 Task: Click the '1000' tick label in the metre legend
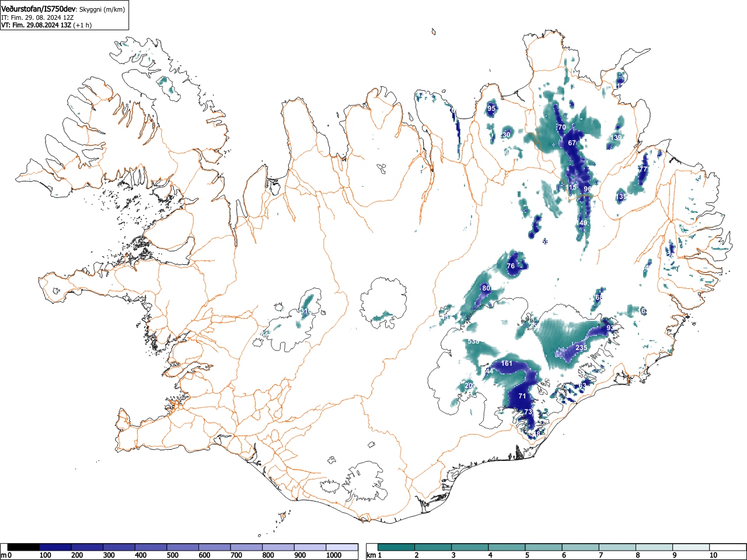pos(334,555)
